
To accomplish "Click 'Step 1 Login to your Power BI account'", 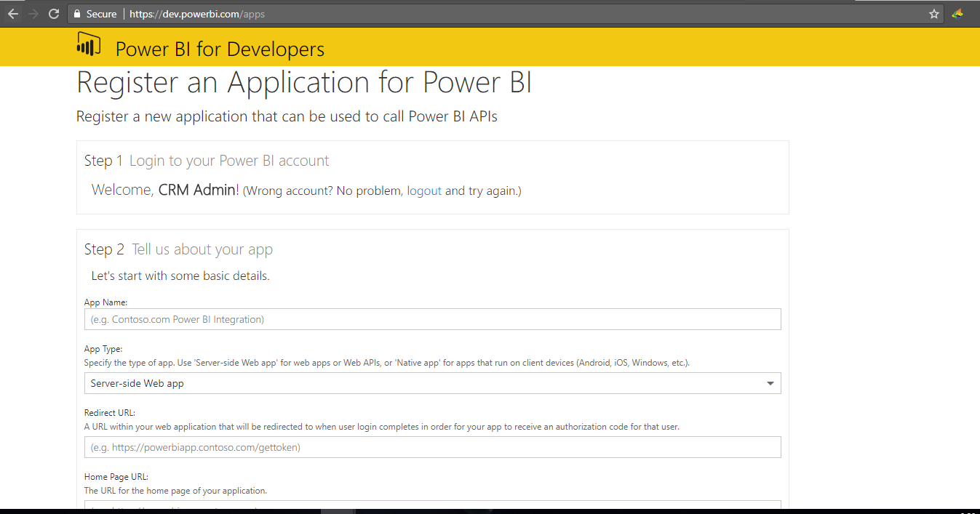I will [207, 161].
